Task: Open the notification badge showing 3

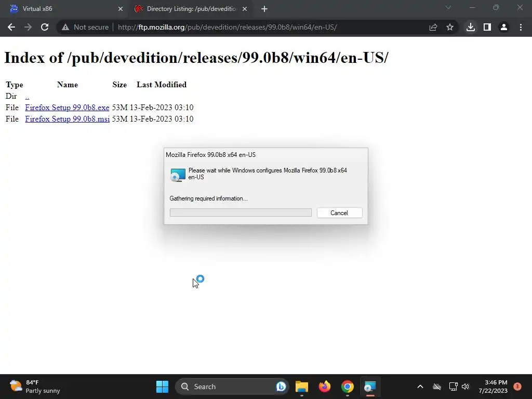Action: tap(517, 387)
